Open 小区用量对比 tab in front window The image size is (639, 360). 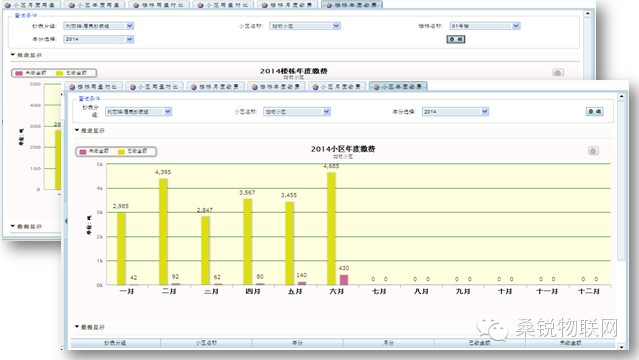pos(154,86)
